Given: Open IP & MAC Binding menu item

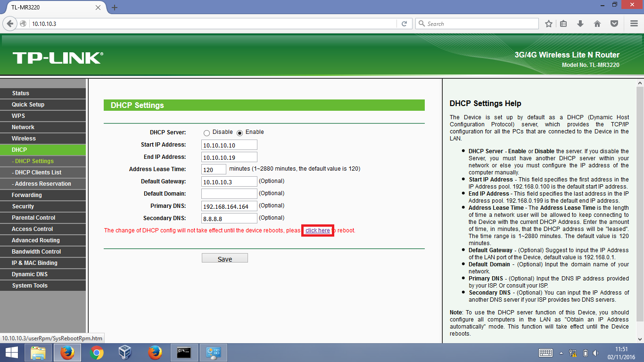Looking at the screenshot, I should click(x=43, y=263).
